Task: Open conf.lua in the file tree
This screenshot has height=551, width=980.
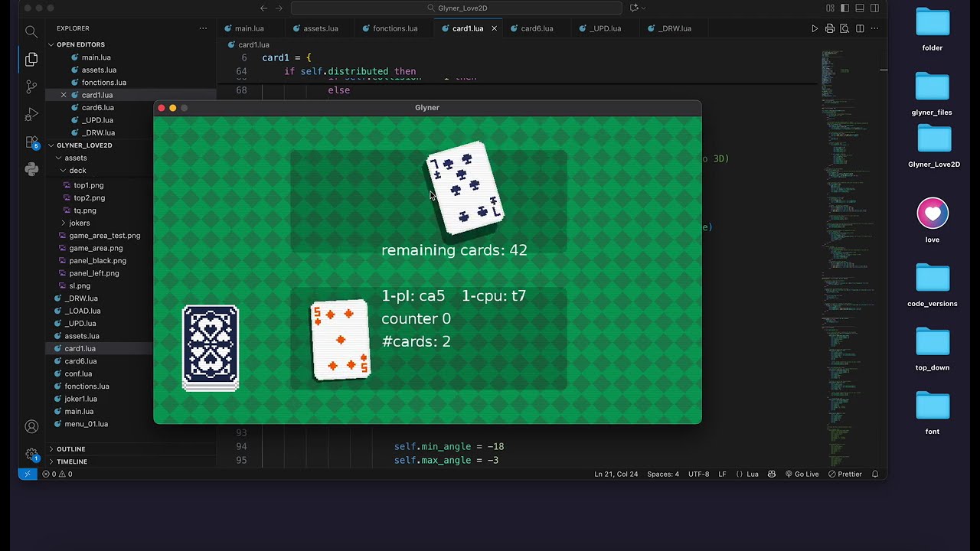Action: tap(78, 373)
